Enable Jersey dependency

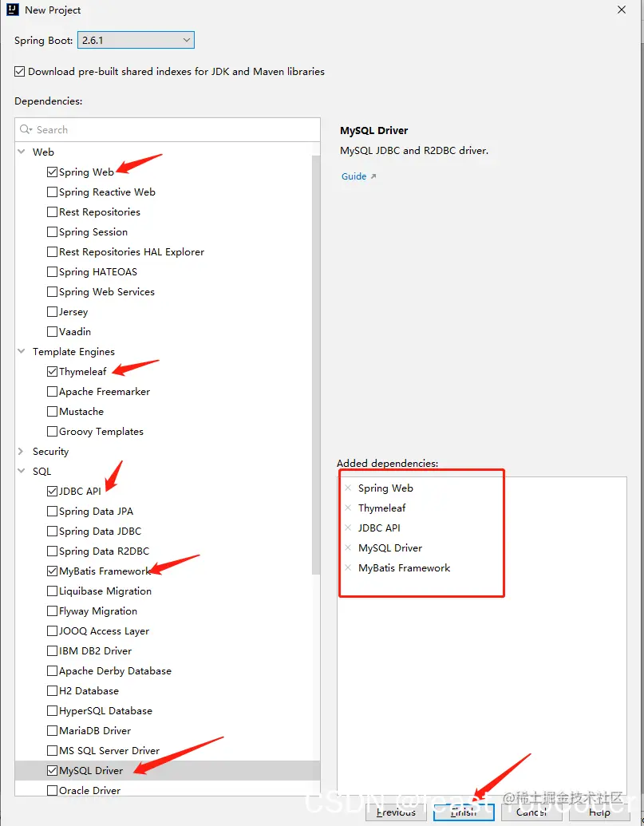[x=52, y=312]
